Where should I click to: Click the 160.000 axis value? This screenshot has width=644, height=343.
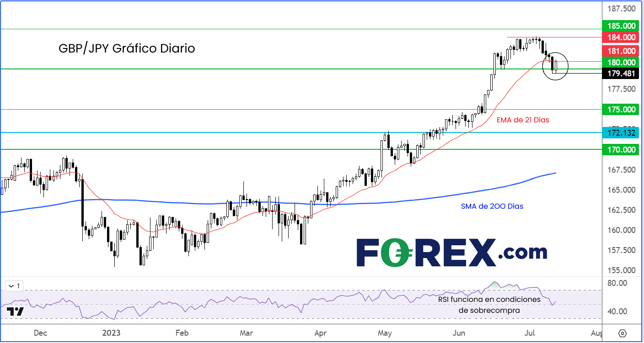(x=621, y=230)
